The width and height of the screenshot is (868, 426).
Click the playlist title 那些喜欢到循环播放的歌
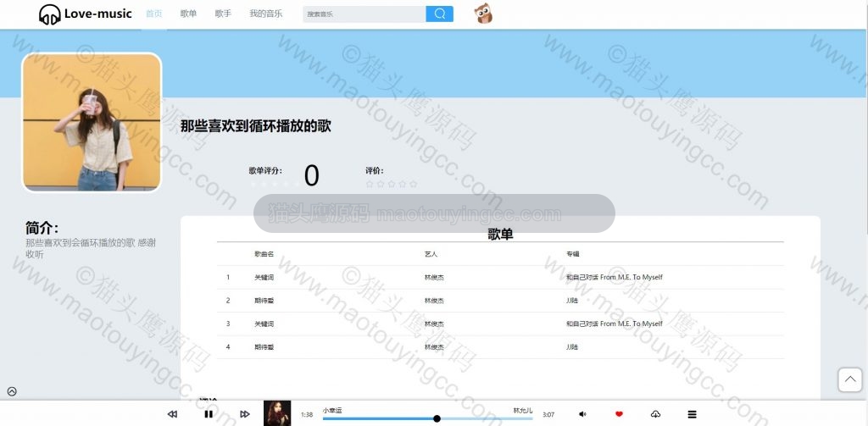pos(256,126)
